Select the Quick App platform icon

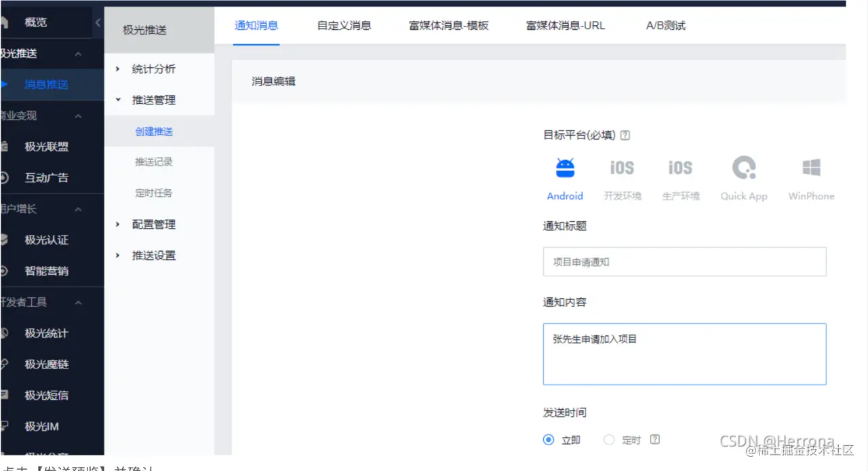[x=743, y=176]
